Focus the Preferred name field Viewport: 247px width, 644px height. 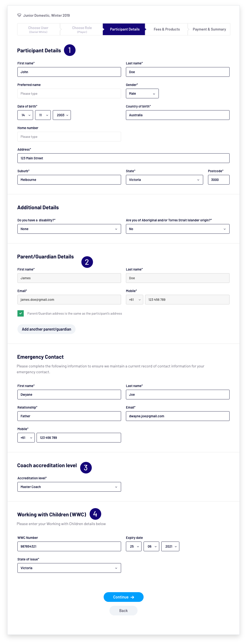pyautogui.click(x=69, y=93)
